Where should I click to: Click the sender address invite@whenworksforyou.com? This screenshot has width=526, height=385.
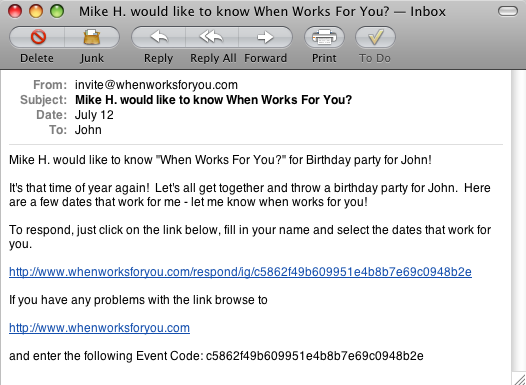point(156,85)
